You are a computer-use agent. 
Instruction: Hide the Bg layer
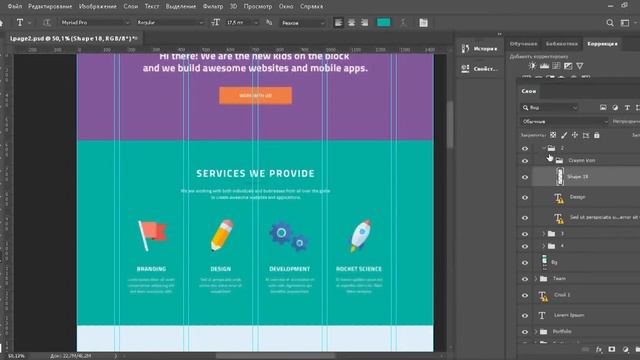(x=525, y=263)
